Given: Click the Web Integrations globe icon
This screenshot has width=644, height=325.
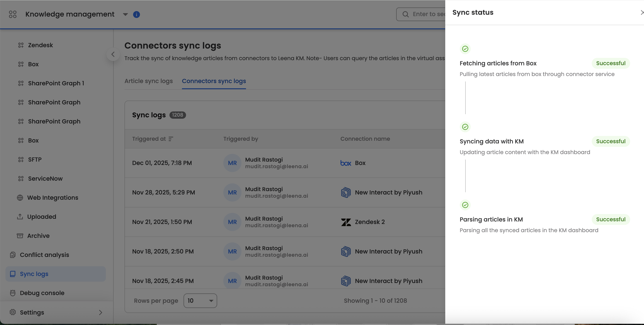Looking at the screenshot, I should point(20,198).
